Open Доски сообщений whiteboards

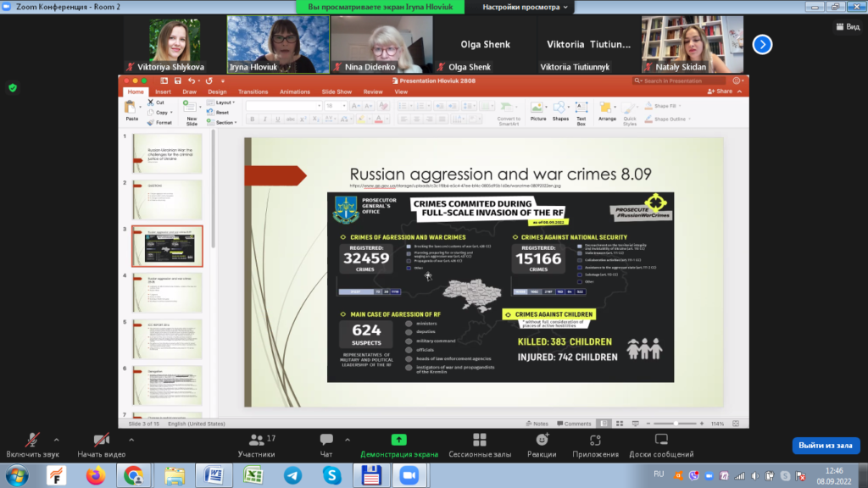(661, 446)
